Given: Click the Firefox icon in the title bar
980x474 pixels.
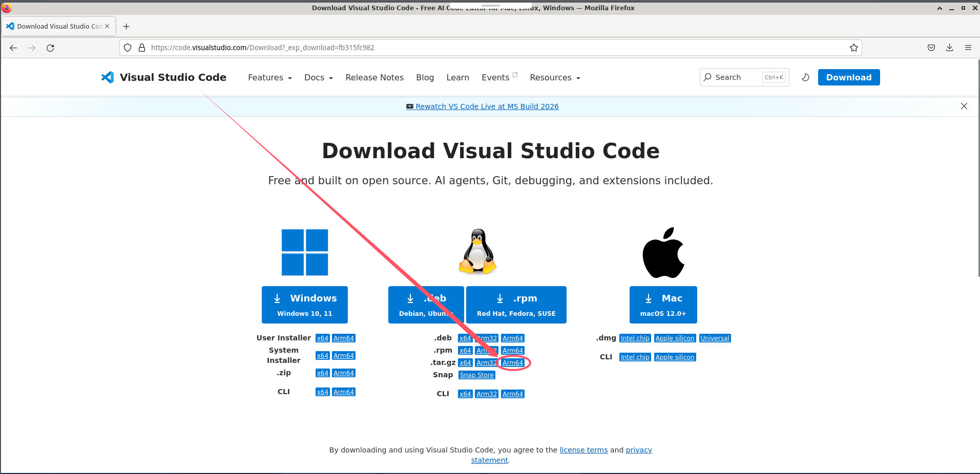Looking at the screenshot, I should click(x=7, y=8).
